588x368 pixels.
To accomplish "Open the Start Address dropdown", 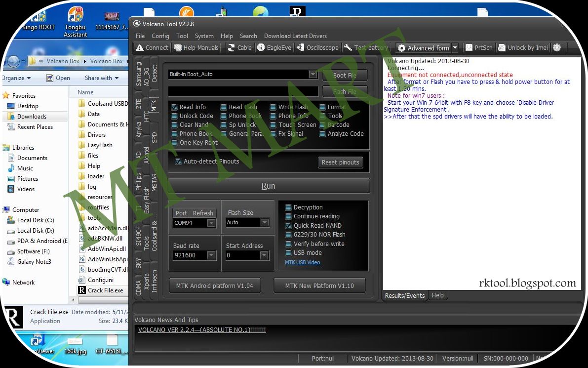I will 264,255.
